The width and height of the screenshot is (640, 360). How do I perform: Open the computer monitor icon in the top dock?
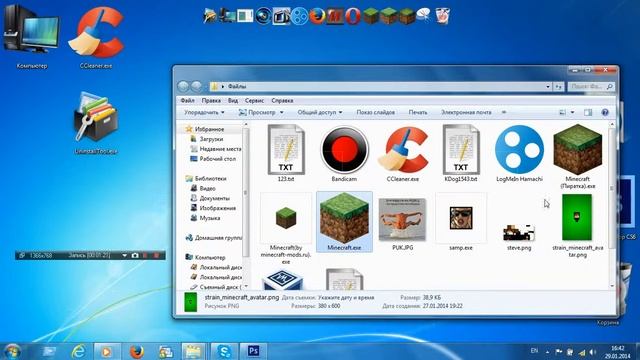click(x=228, y=16)
